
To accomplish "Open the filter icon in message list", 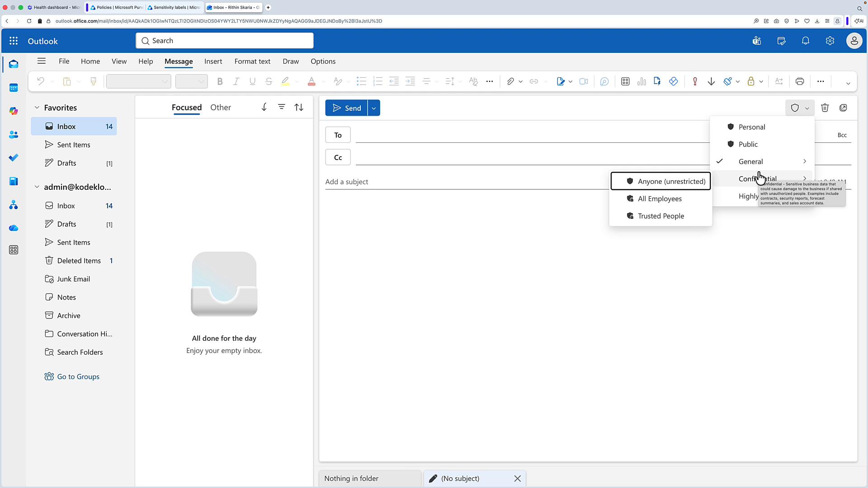I will (x=282, y=107).
